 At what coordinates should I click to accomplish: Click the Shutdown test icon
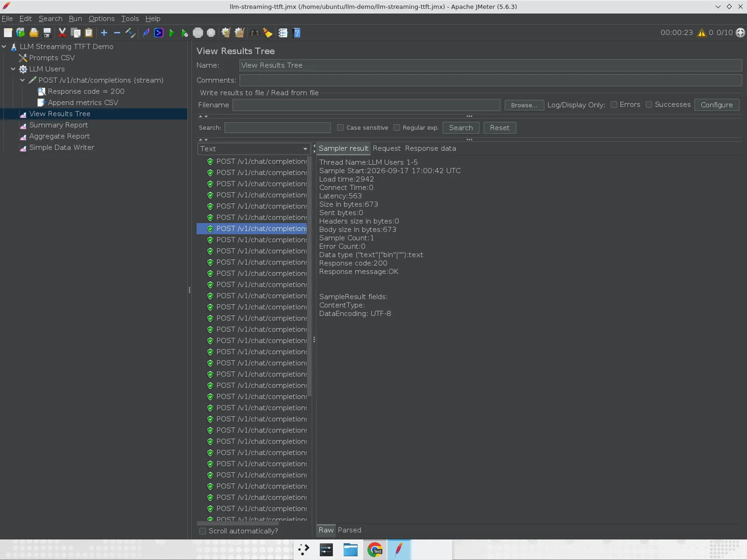[x=211, y=33]
